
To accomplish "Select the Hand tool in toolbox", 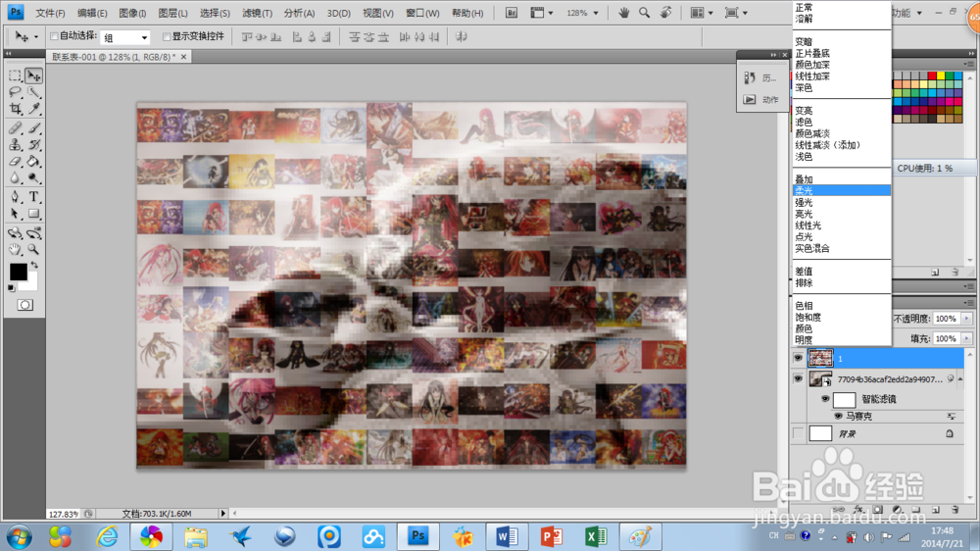I will pos(15,250).
